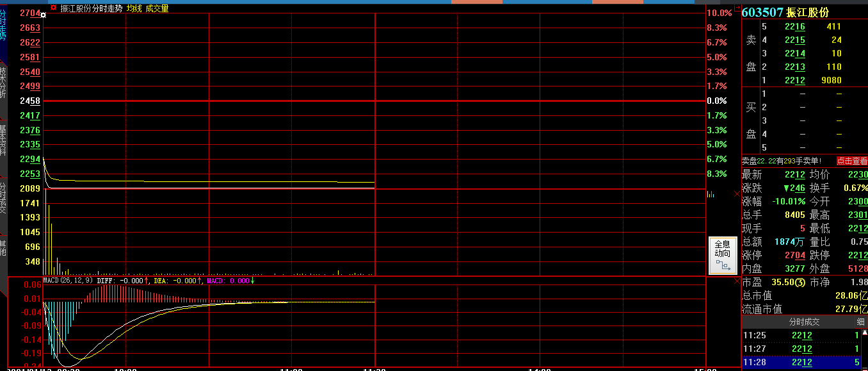
Task: Toggle the 均线 average line legend
Action: [x=134, y=8]
